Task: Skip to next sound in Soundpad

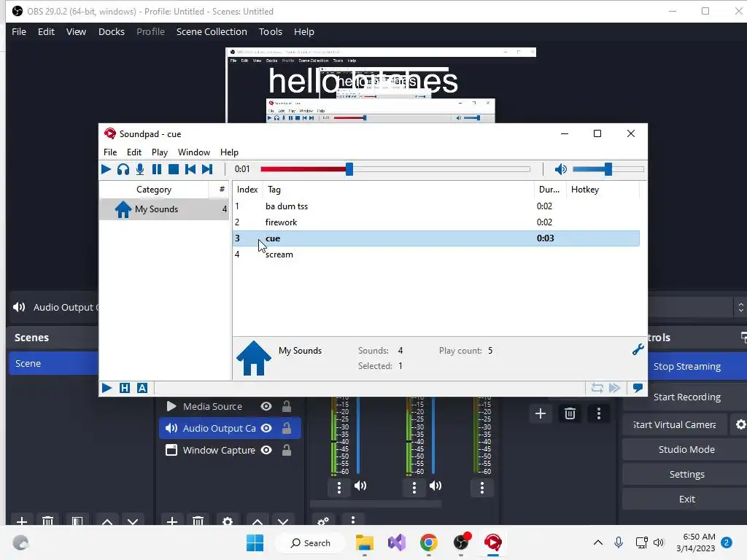Action: click(206, 169)
